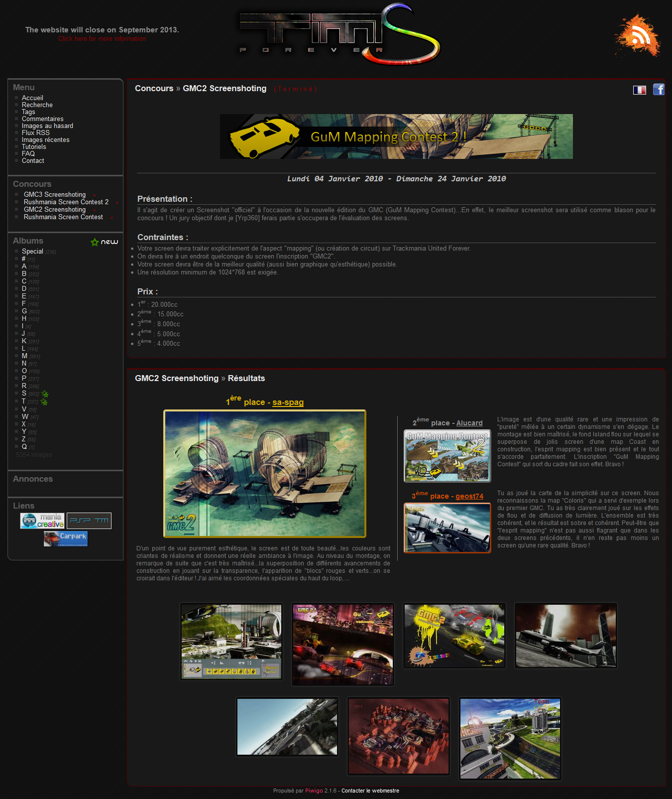The width and height of the screenshot is (672, 799).
Task: Open the airplane under stormy sky thumbnail
Action: coord(566,636)
